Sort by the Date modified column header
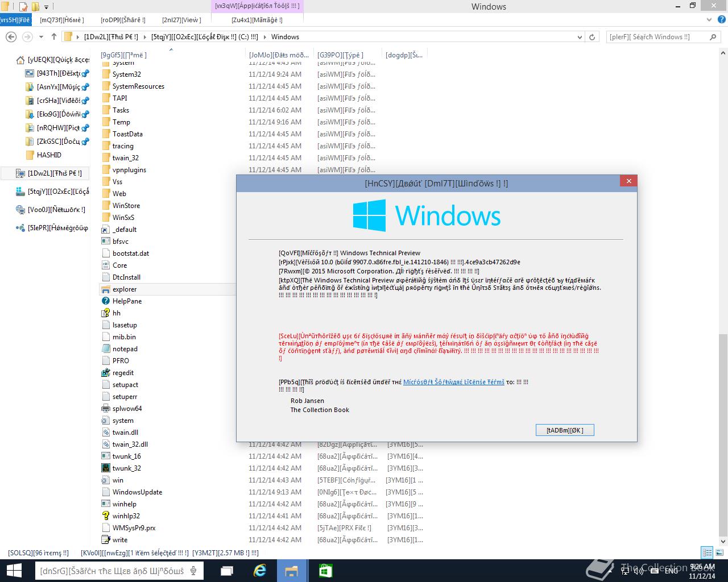 [279, 55]
